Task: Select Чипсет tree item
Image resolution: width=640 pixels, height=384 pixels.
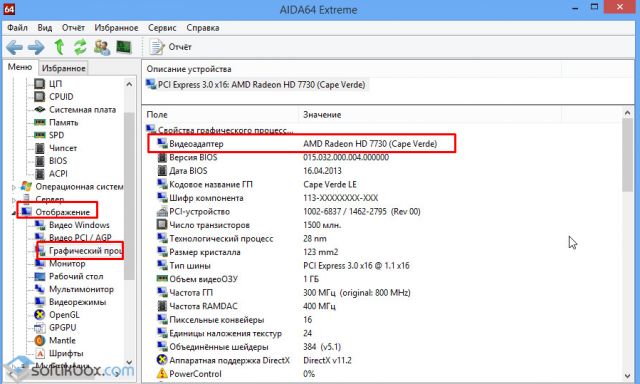Action: [x=62, y=148]
